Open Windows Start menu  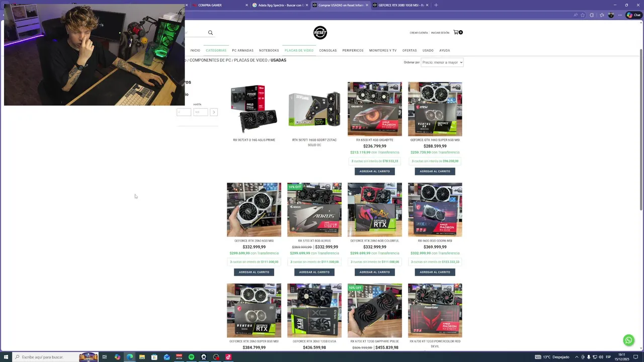pyautogui.click(x=6, y=357)
